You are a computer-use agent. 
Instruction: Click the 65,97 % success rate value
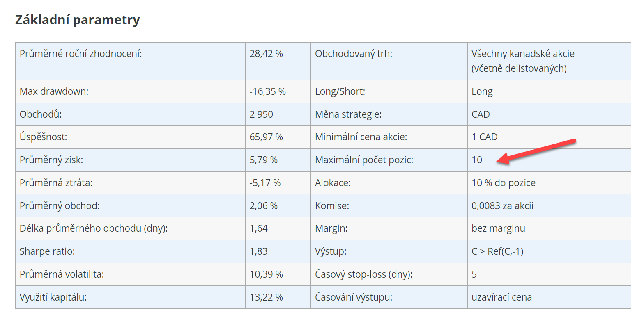(x=266, y=137)
